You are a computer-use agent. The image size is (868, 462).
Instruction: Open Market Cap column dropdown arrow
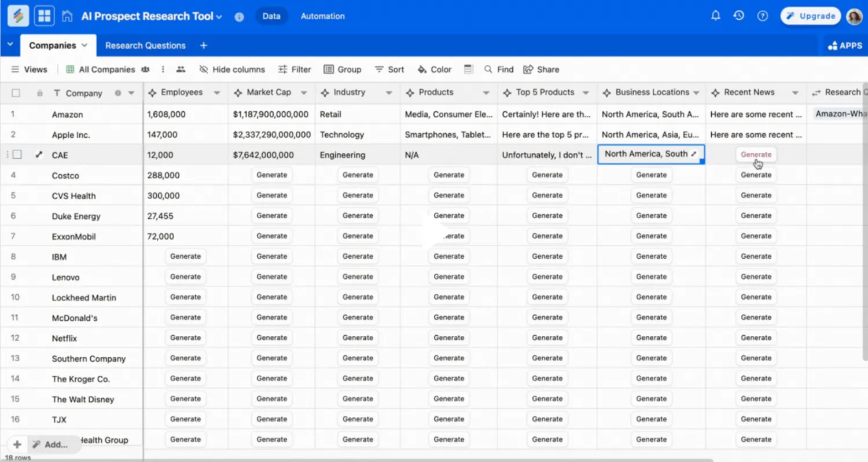coord(304,93)
